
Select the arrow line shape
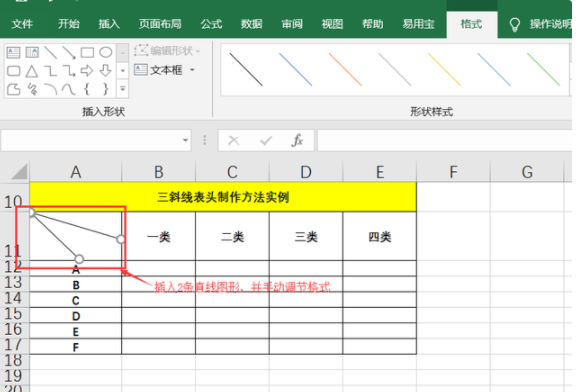pyautogui.click(x=69, y=52)
